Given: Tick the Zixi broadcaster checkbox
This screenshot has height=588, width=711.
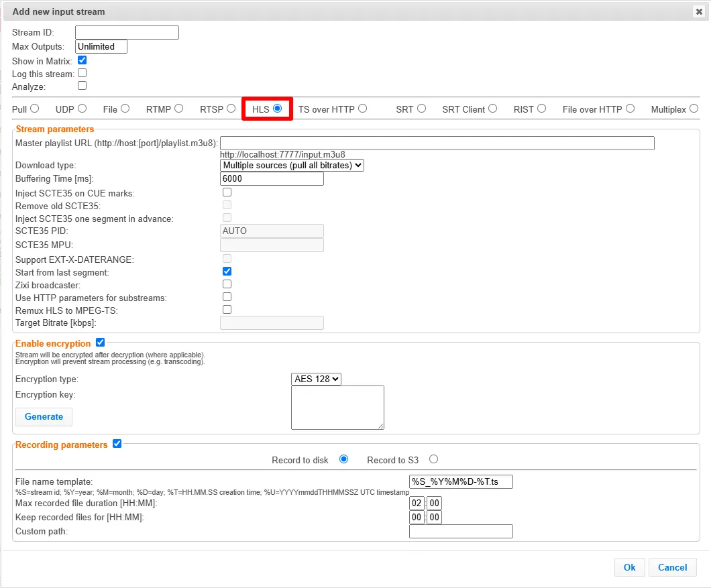Looking at the screenshot, I should tap(227, 284).
